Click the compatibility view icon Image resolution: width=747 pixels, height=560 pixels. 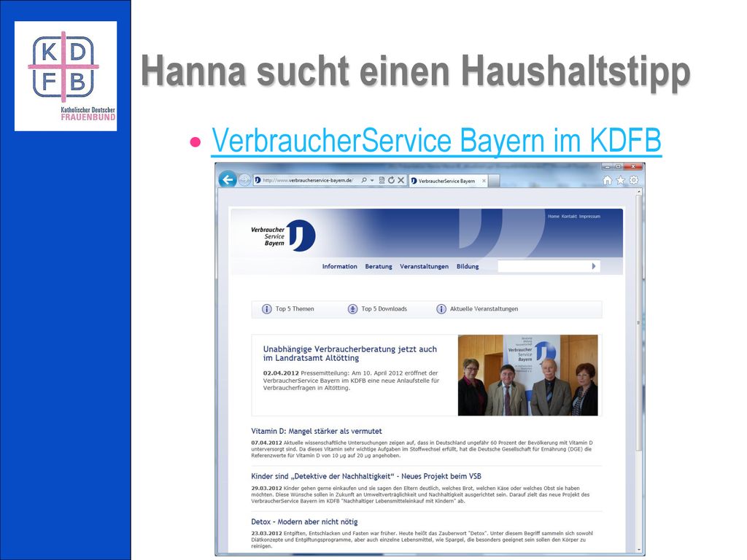382,181
